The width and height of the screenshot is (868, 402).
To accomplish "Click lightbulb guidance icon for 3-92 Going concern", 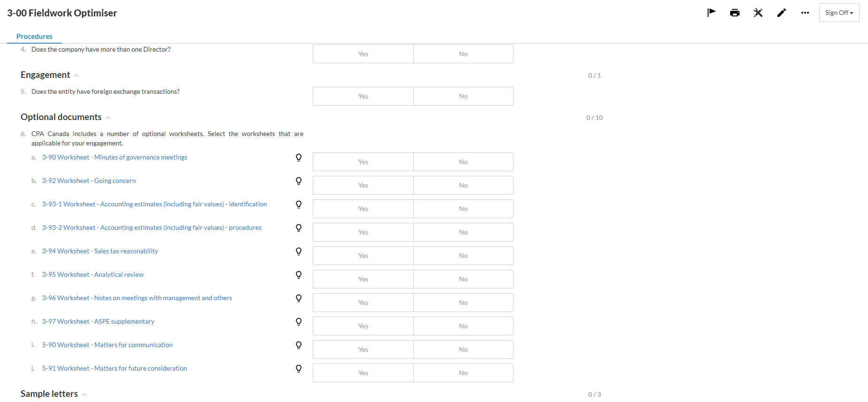I will [299, 181].
